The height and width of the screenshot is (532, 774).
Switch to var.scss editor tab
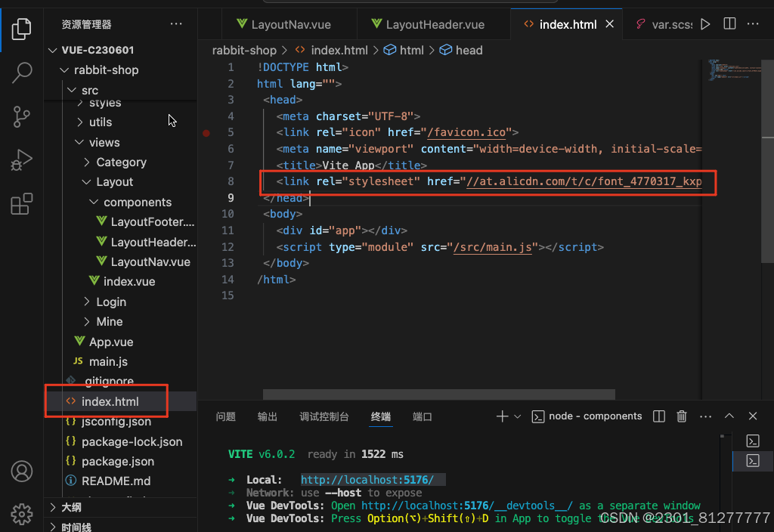(664, 24)
